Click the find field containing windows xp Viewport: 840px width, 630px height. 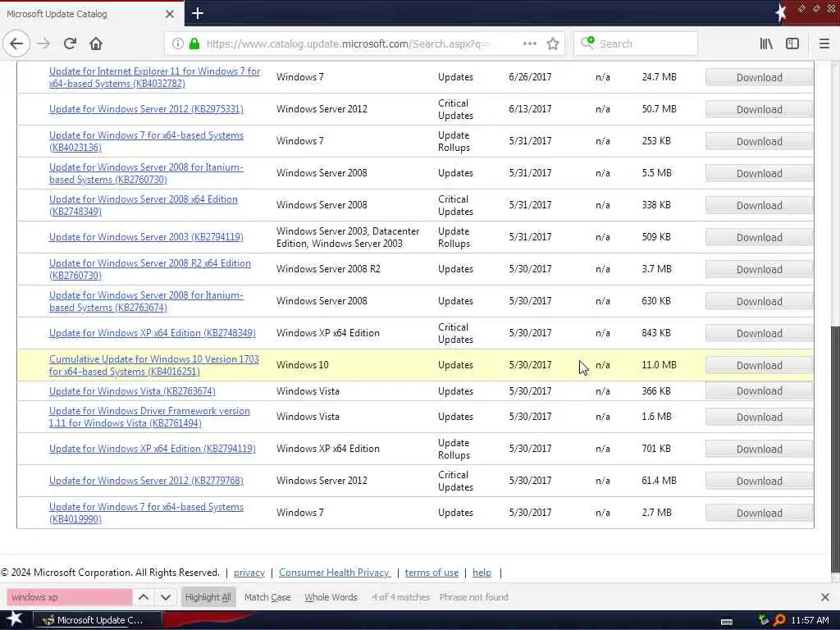click(70, 597)
